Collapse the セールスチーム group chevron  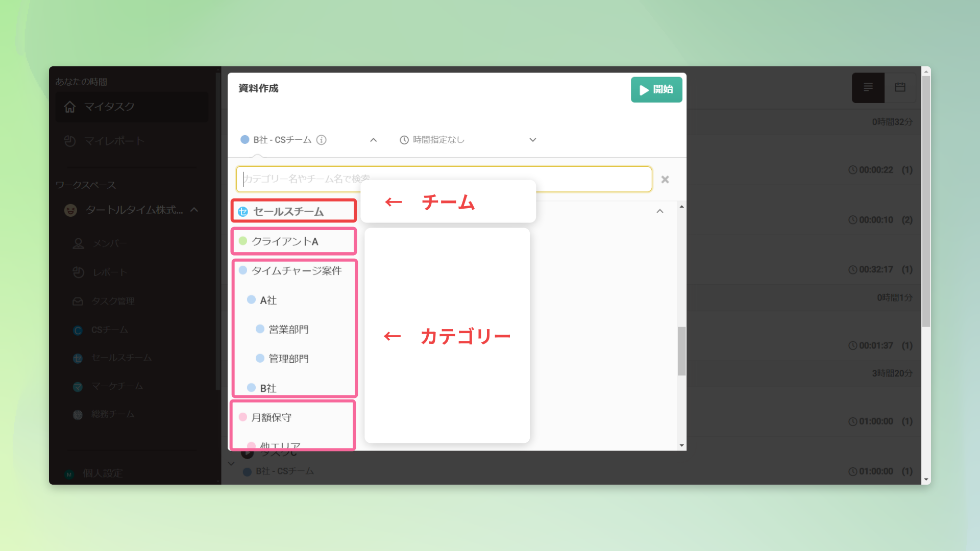pyautogui.click(x=659, y=211)
